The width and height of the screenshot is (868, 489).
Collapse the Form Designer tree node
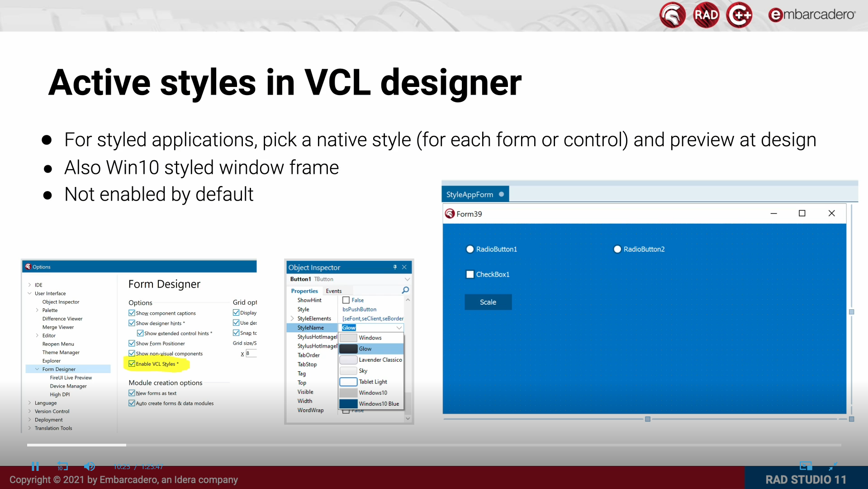coord(37,369)
